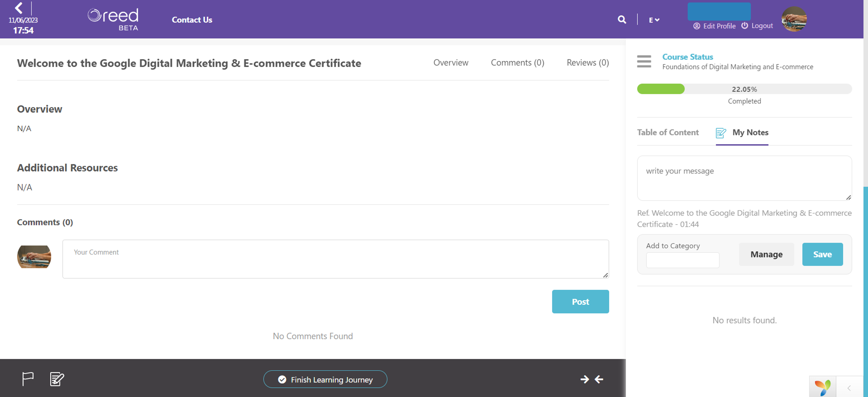Click the lesson title 'Welcome to the Google Digital Marketing'
The width and height of the screenshot is (868, 397).
point(189,63)
